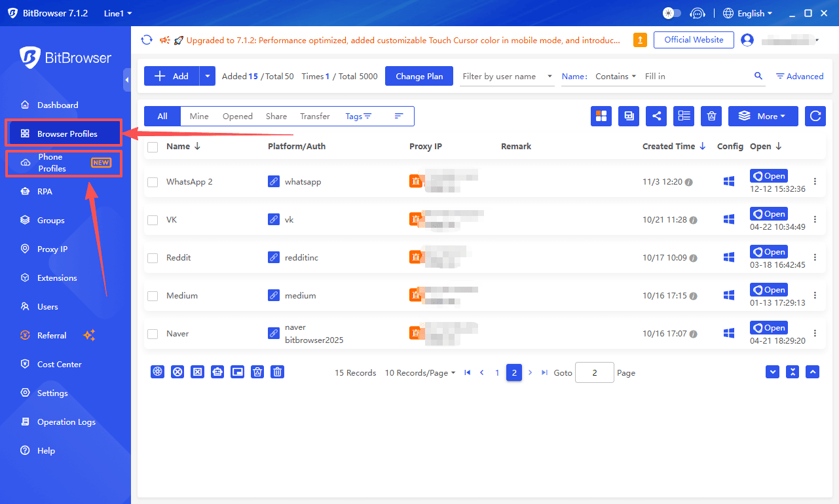The height and width of the screenshot is (504, 839).
Task: Open the Browser Profiles sidebar section
Action: [63, 132]
